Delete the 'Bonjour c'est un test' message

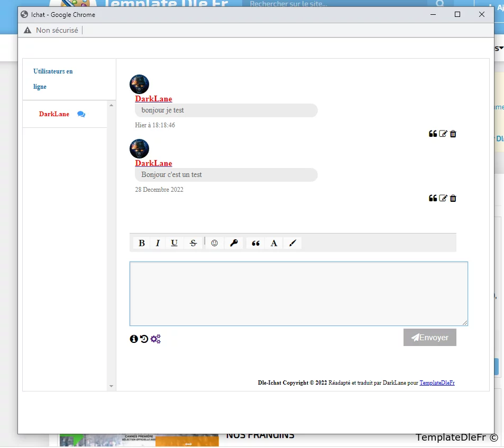(453, 198)
